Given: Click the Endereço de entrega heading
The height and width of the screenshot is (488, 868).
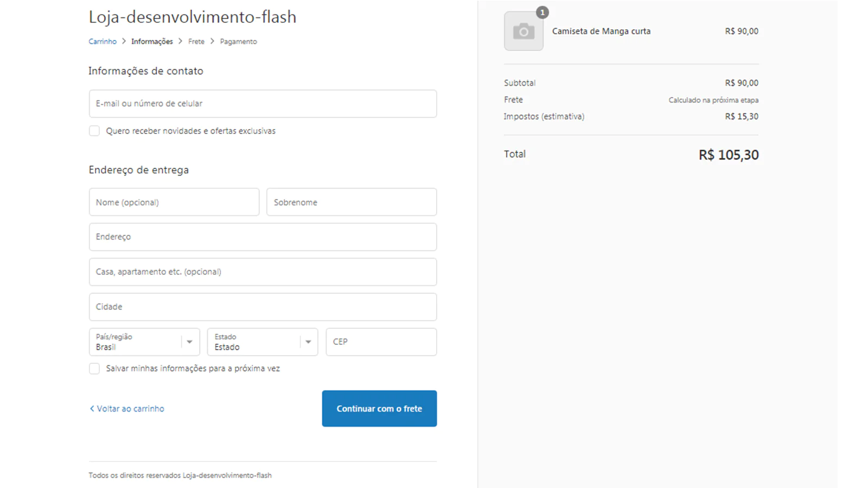Looking at the screenshot, I should click(139, 170).
